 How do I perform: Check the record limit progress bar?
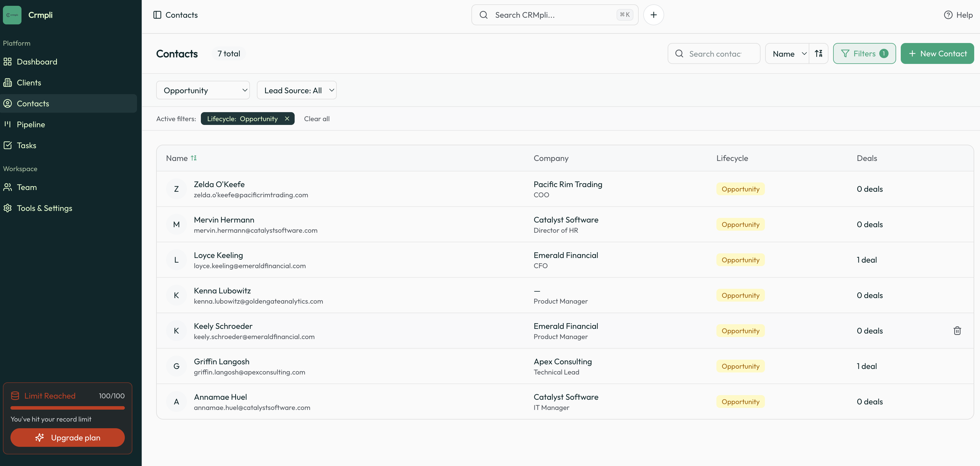coord(67,408)
